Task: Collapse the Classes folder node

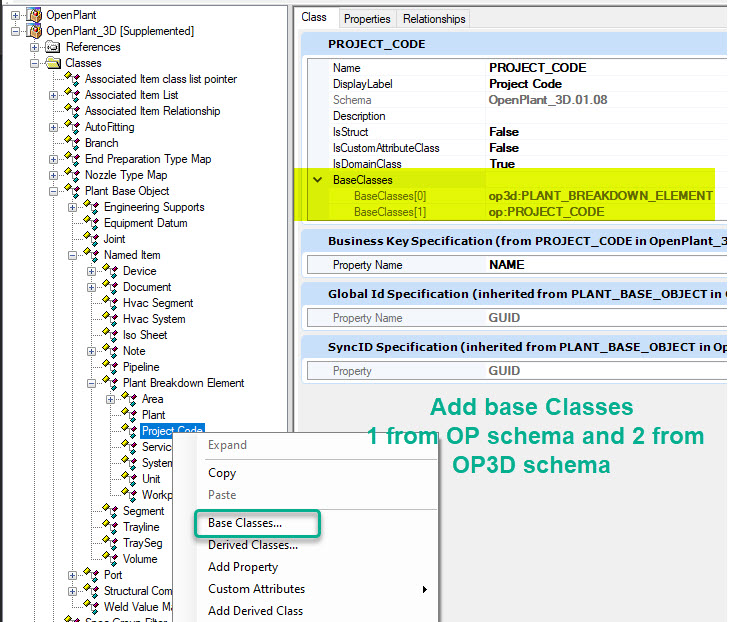Action: tap(34, 63)
